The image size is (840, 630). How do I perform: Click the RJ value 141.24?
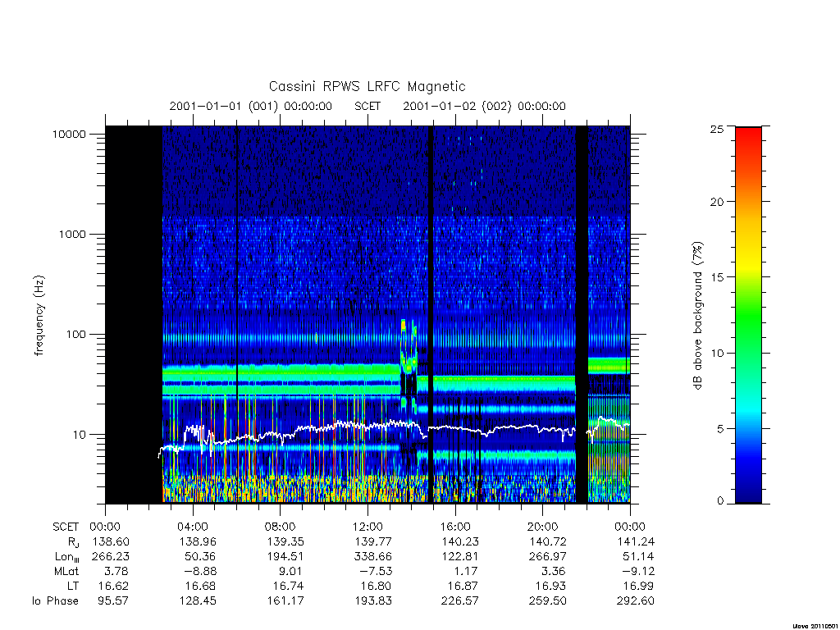coord(636,541)
